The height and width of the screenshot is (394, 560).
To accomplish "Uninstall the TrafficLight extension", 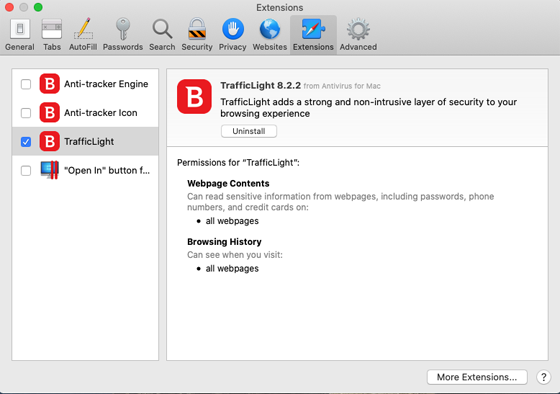I will pyautogui.click(x=249, y=131).
